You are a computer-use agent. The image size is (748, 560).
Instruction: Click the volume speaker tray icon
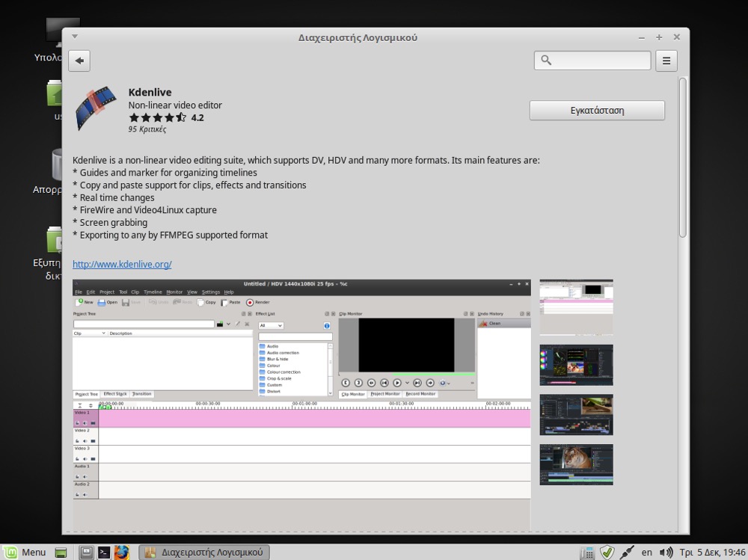pyautogui.click(x=666, y=553)
